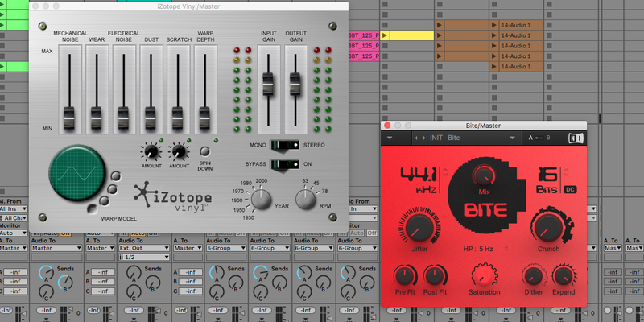Click the Amount knob under Scratch
The width and height of the screenshot is (644, 322).
point(179,152)
